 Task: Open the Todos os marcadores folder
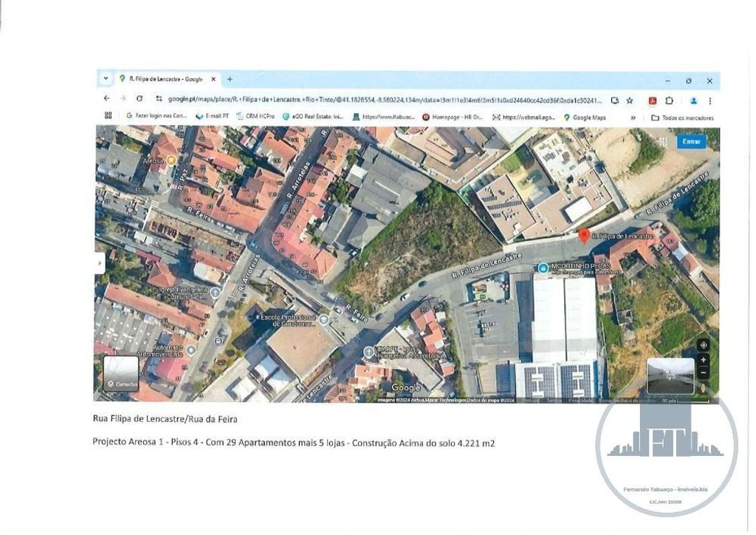click(x=682, y=117)
